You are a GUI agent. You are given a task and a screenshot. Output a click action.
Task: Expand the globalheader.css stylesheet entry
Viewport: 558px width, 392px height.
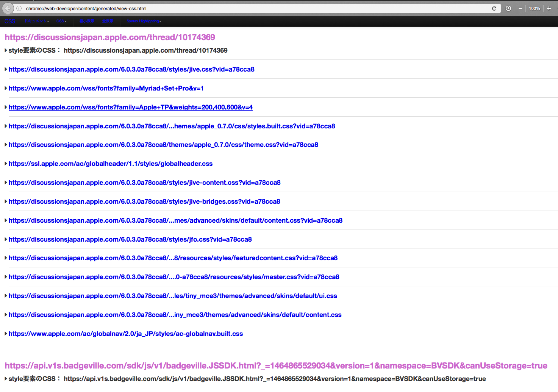click(x=6, y=164)
